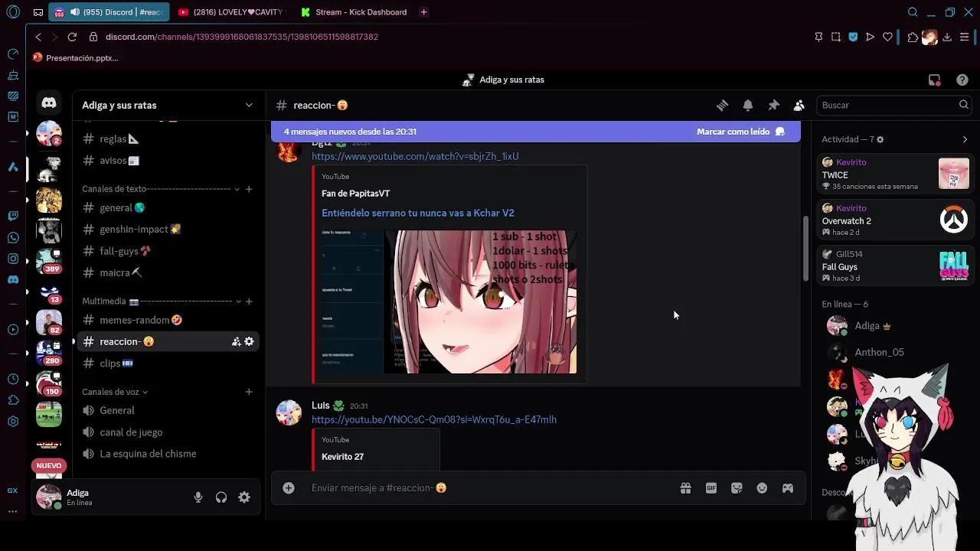Open the apps game controller icon

pos(787,488)
